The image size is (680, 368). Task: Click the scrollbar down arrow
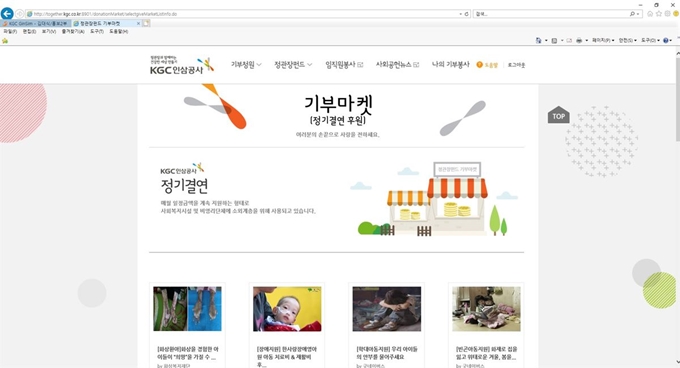tap(677, 362)
